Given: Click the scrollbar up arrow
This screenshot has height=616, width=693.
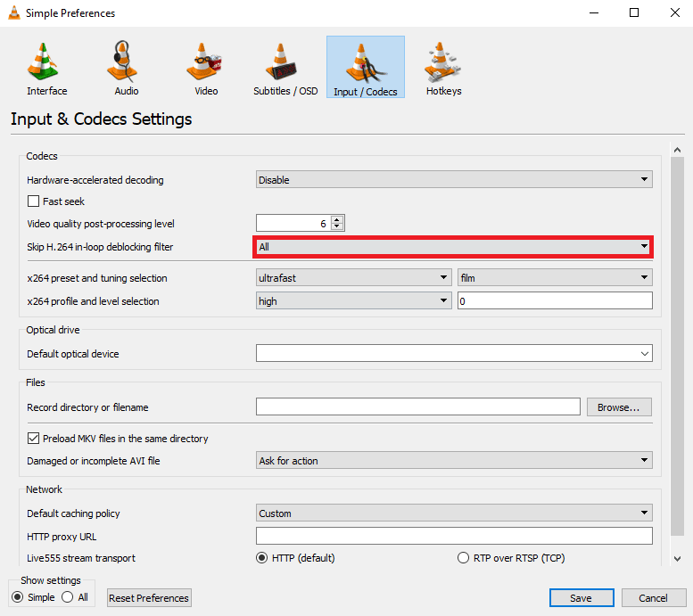Looking at the screenshot, I should (677, 151).
